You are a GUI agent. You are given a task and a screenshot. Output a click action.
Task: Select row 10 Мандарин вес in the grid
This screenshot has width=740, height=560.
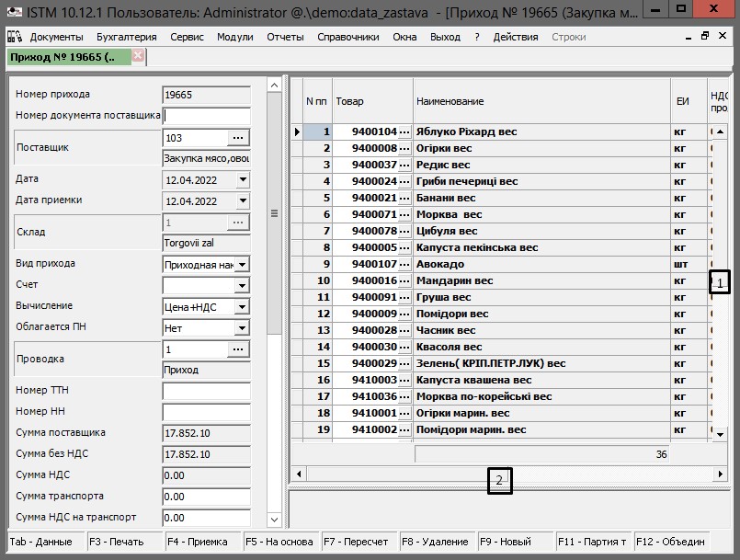453,280
